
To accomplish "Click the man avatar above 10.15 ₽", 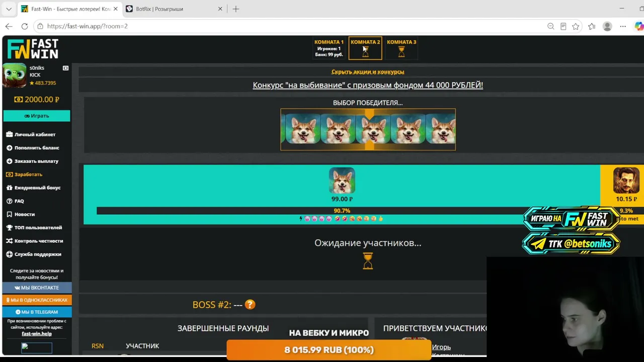I will (626, 180).
